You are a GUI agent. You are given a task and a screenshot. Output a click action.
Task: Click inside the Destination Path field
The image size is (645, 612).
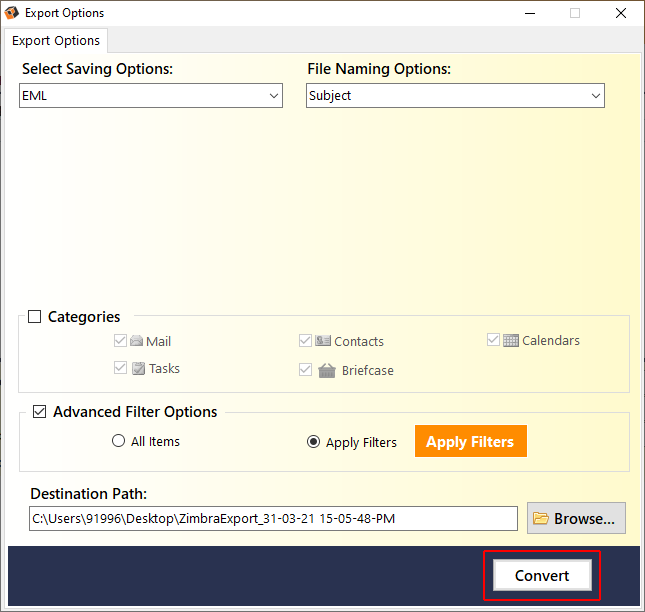point(273,519)
